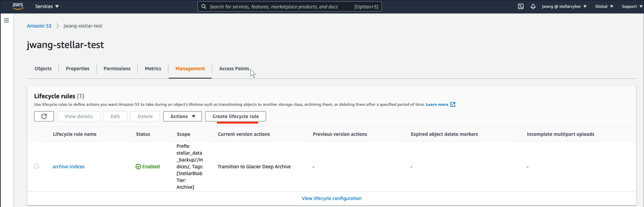Click the refresh lifecycle rules button
This screenshot has height=207, width=644.
click(x=44, y=117)
